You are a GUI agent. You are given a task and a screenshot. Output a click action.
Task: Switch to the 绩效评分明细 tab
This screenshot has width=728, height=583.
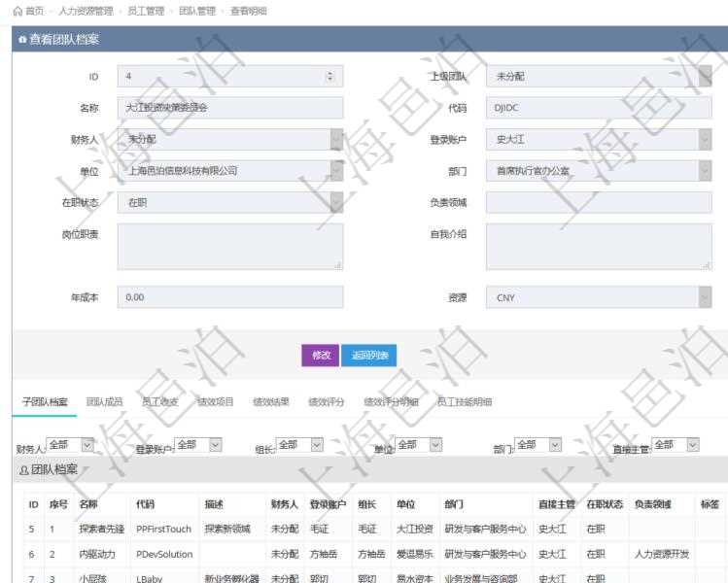[x=392, y=402]
